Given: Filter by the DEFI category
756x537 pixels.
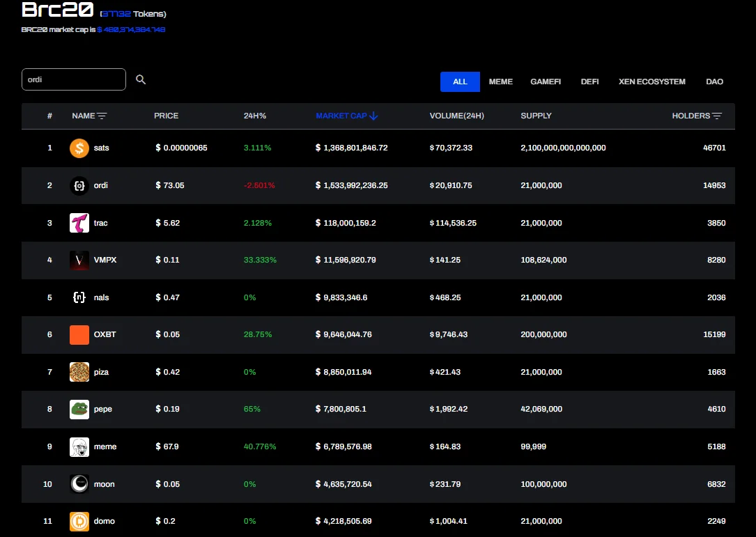Looking at the screenshot, I should 589,81.
